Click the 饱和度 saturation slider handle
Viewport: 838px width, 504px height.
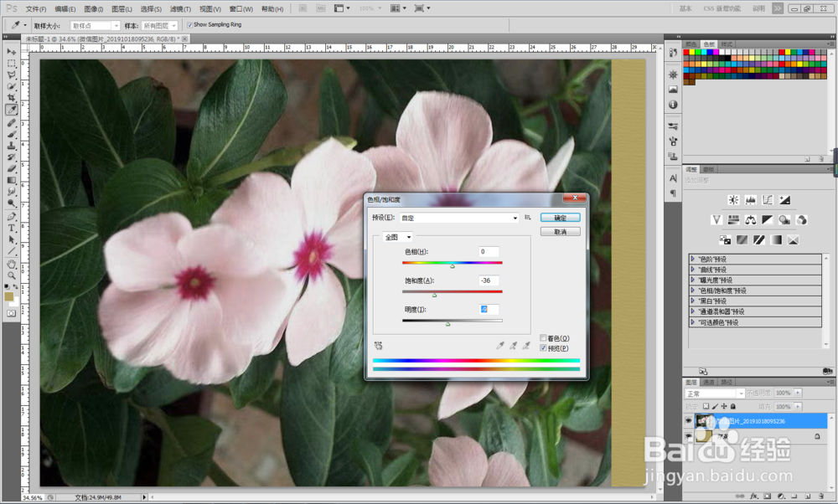(434, 295)
